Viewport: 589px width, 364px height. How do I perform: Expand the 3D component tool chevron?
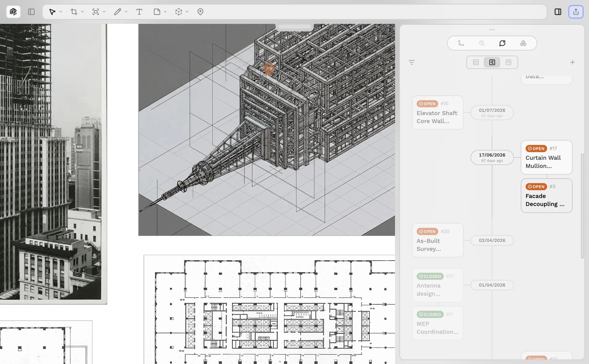tap(187, 12)
